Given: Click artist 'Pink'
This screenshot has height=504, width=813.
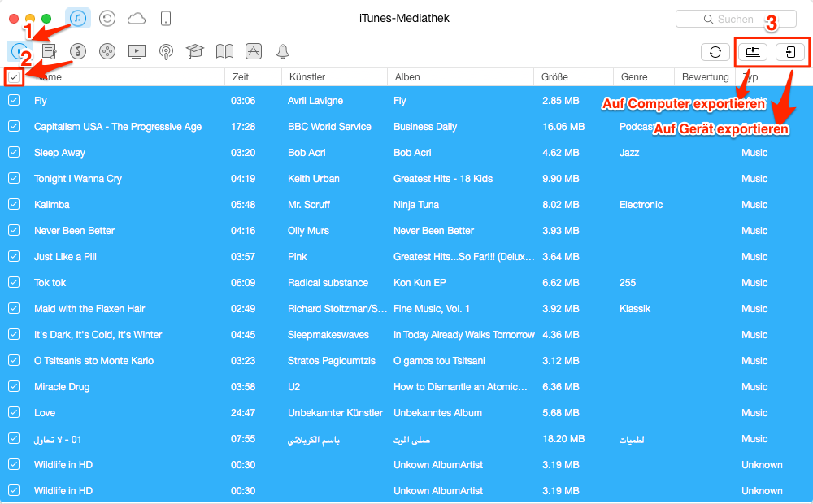Looking at the screenshot, I should (x=297, y=257).
